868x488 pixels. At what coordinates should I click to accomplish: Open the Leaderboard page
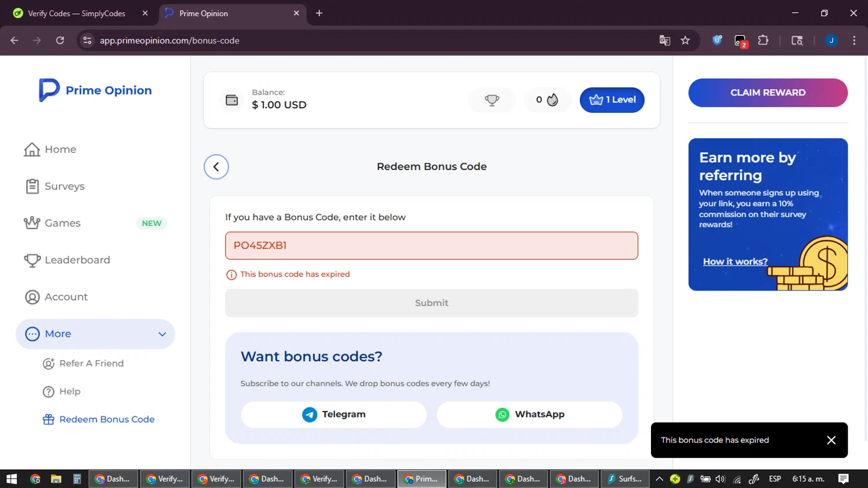tap(67, 260)
